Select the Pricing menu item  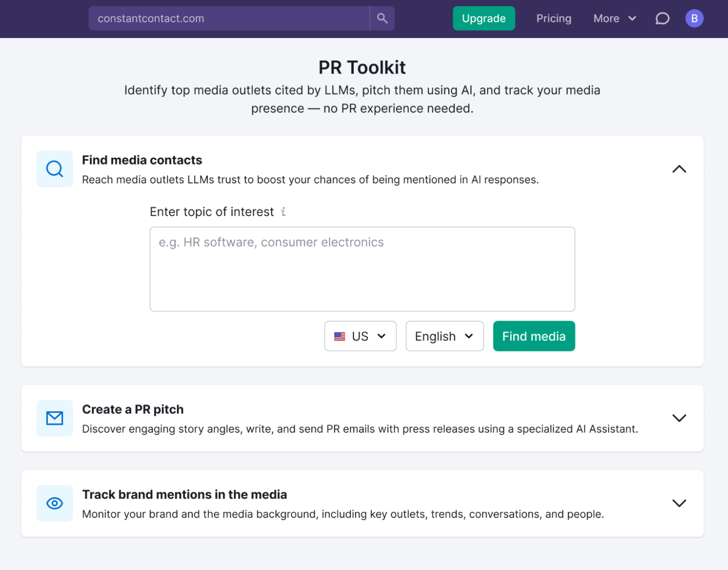pos(554,18)
